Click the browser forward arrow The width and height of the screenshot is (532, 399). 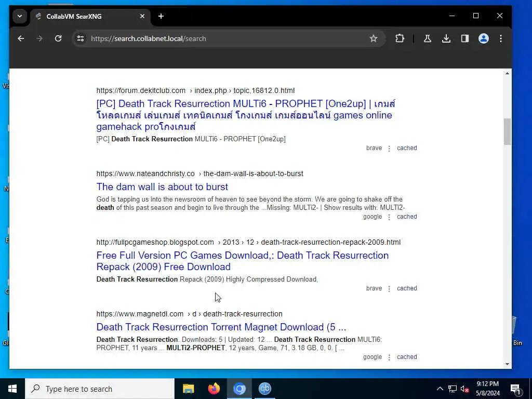39,38
